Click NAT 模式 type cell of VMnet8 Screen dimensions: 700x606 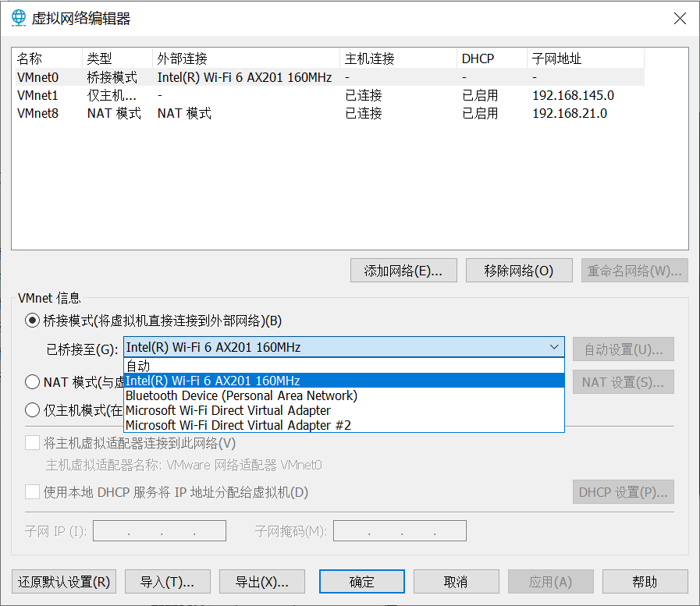coord(114,113)
